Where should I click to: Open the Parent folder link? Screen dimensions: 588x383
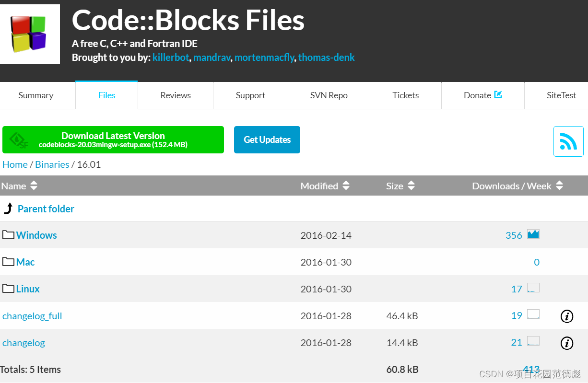pos(46,209)
